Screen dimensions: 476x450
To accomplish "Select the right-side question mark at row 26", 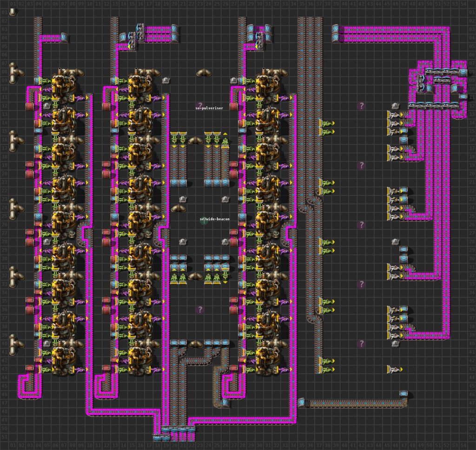I will click(x=361, y=225).
